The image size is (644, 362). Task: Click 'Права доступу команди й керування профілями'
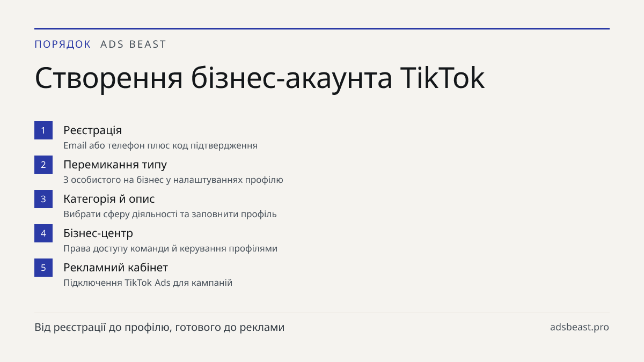click(x=171, y=248)
